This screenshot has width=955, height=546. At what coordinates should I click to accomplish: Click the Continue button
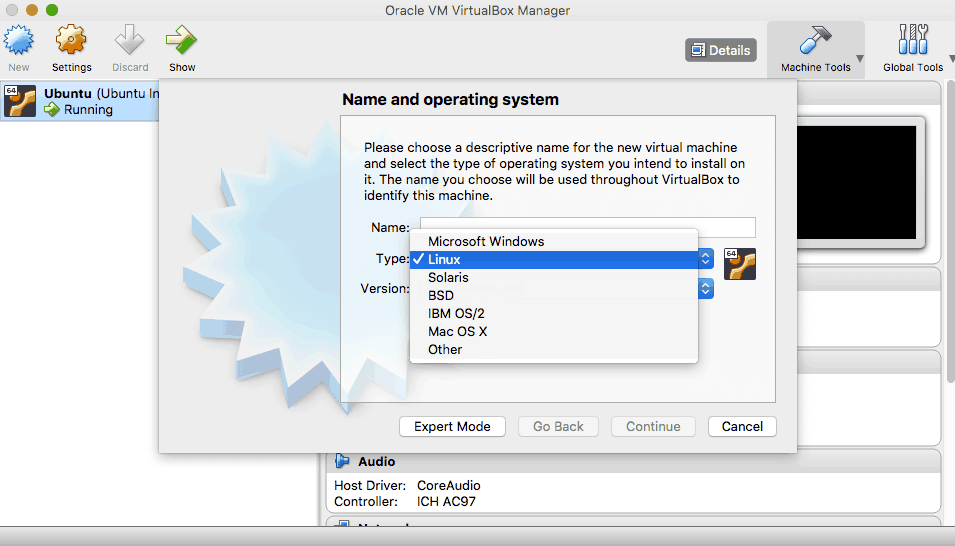click(654, 427)
